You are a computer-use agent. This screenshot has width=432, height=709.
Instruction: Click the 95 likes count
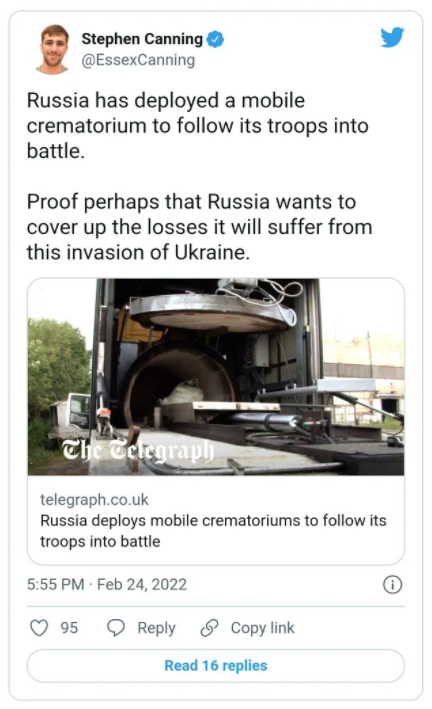pos(69,628)
